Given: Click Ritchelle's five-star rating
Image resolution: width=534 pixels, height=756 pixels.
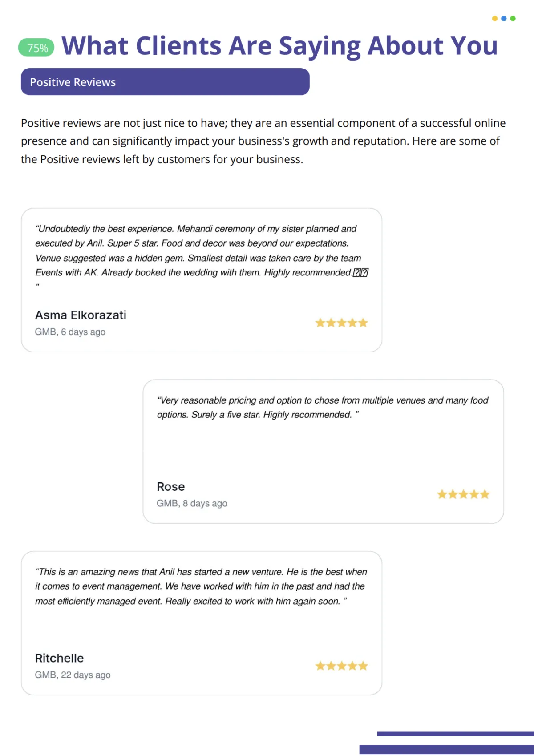Looking at the screenshot, I should pos(342,666).
